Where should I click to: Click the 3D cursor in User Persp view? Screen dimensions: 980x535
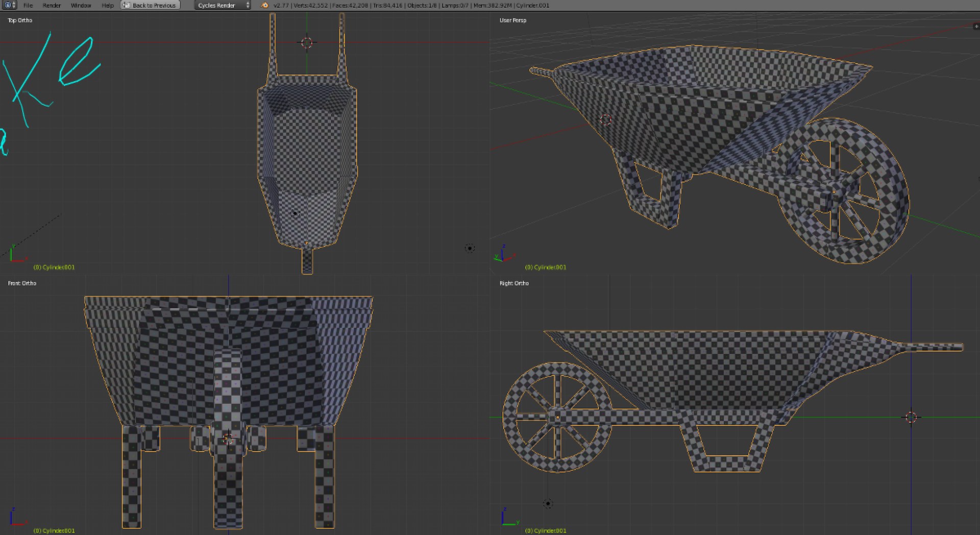tap(606, 119)
